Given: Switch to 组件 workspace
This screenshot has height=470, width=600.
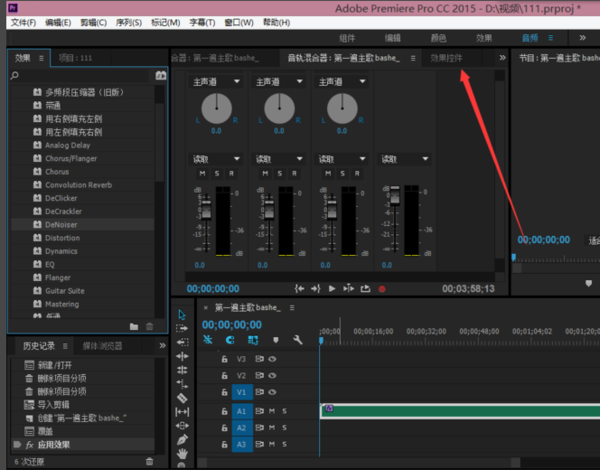Looking at the screenshot, I should point(347,38).
